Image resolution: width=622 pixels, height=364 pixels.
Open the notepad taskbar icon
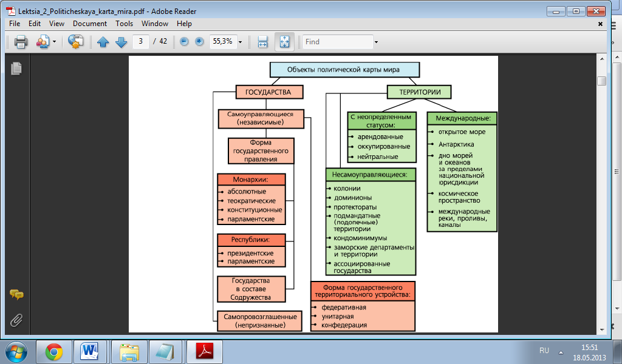pos(165,352)
